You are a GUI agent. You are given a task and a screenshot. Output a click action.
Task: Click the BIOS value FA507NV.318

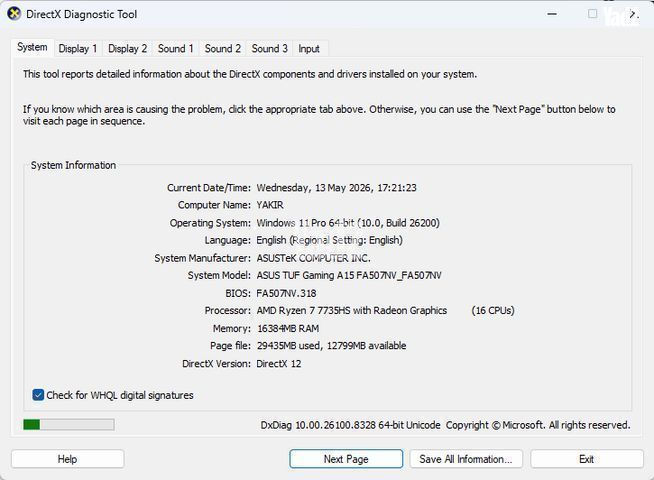pyautogui.click(x=286, y=294)
